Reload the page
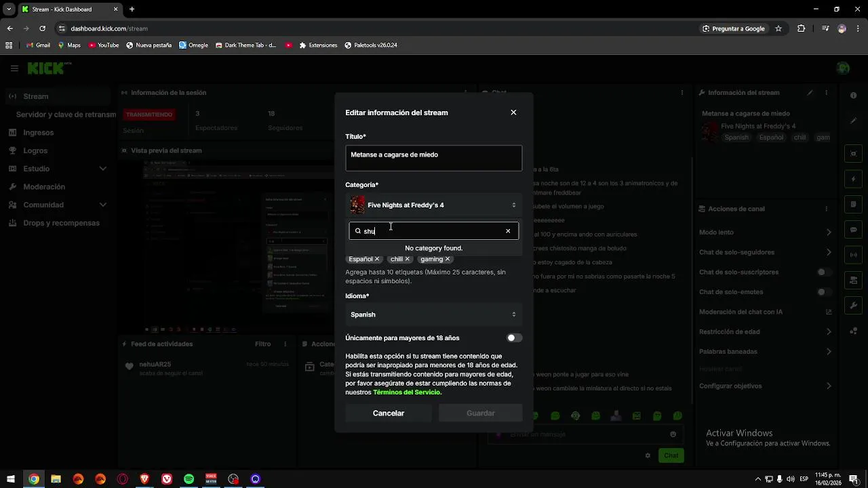The image size is (868, 488). tap(42, 28)
